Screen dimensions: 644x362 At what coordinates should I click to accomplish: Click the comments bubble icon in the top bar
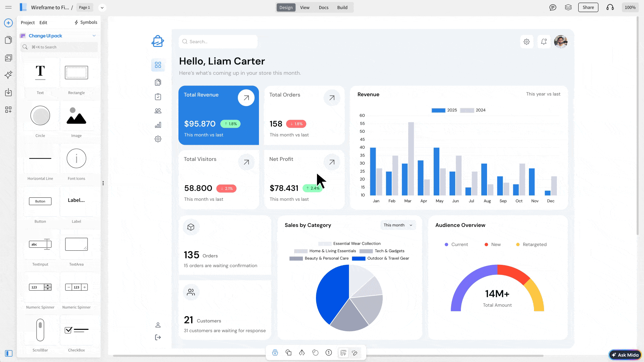point(552,7)
